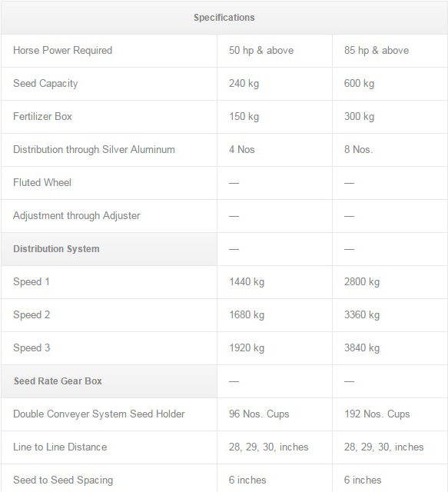Click the 3360 kg Speed 2 value
This screenshot has width=448, height=492.
coord(362,314)
